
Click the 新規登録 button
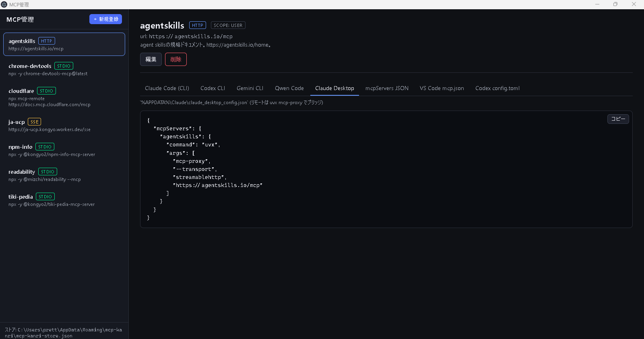point(105,19)
